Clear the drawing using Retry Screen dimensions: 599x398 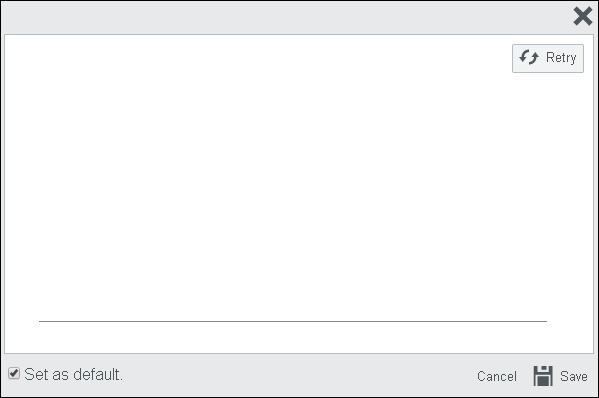pos(548,58)
